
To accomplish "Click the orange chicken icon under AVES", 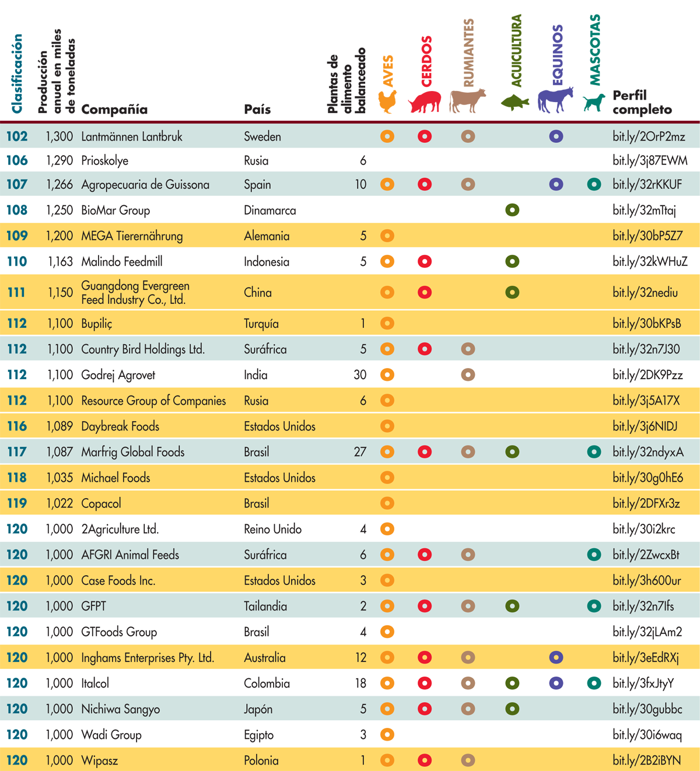I will 387,101.
